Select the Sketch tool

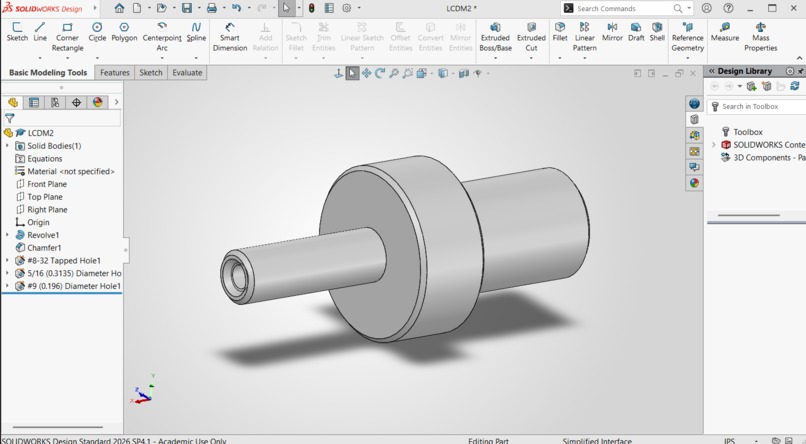(17, 32)
